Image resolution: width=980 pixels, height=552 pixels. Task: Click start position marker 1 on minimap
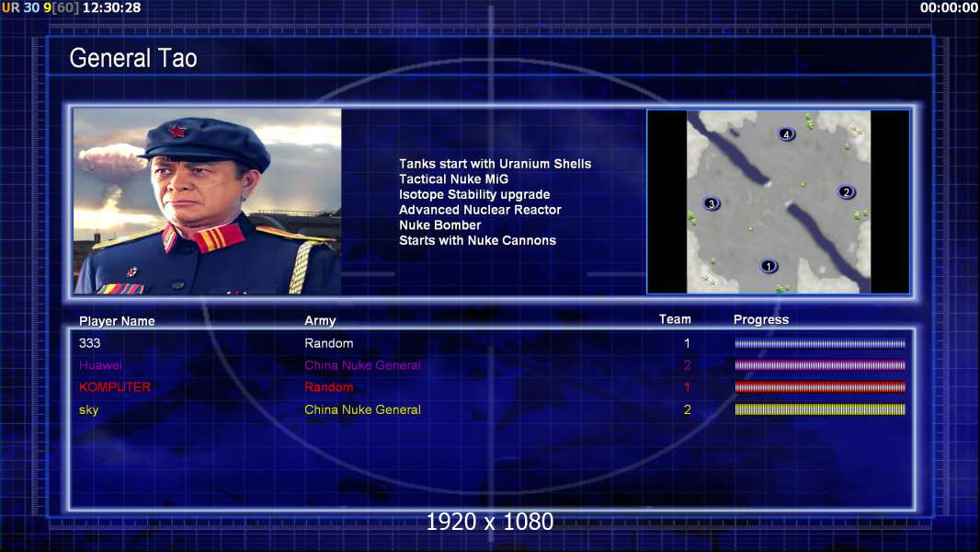point(769,266)
